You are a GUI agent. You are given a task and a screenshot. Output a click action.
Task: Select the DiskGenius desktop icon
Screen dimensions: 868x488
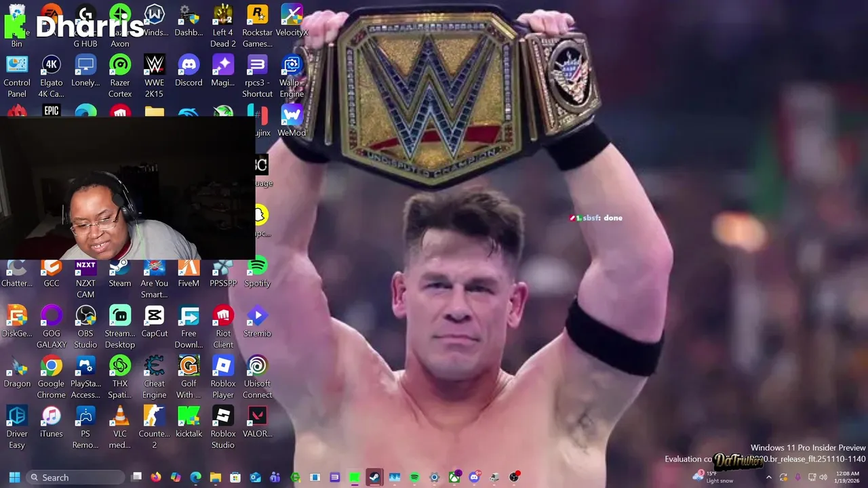(17, 321)
